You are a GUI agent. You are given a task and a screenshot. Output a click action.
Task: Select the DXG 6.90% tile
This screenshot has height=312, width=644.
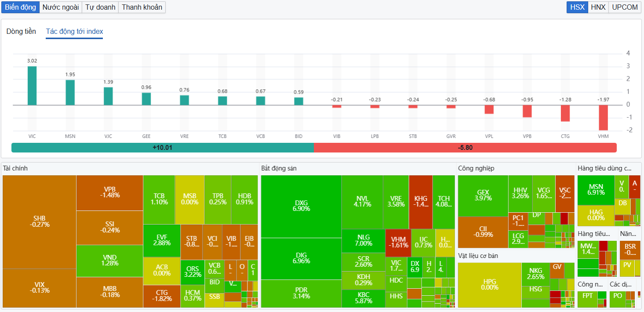pos(301,207)
